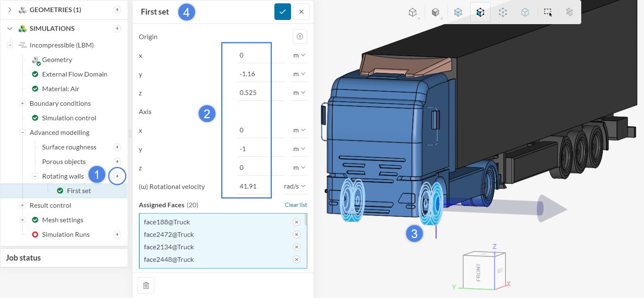The height and width of the screenshot is (298, 644).
Task: Click the origin picker target icon
Action: point(299,37)
